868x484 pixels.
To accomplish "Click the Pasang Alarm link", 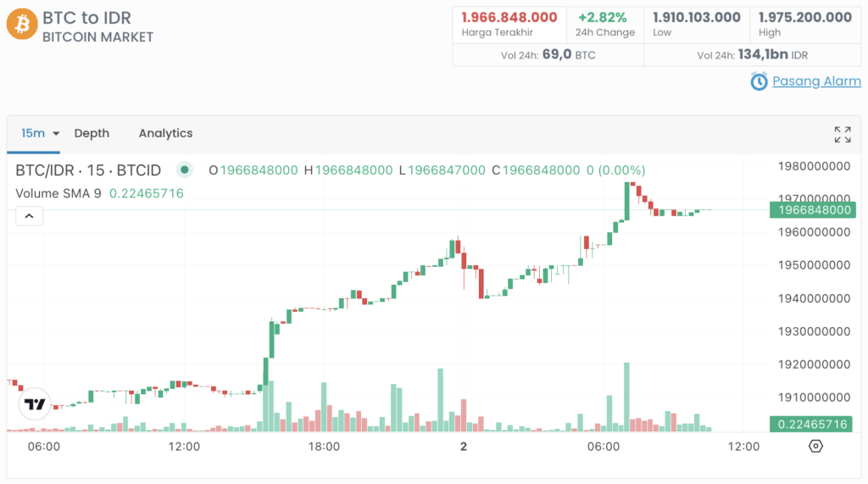I will pyautogui.click(x=816, y=81).
